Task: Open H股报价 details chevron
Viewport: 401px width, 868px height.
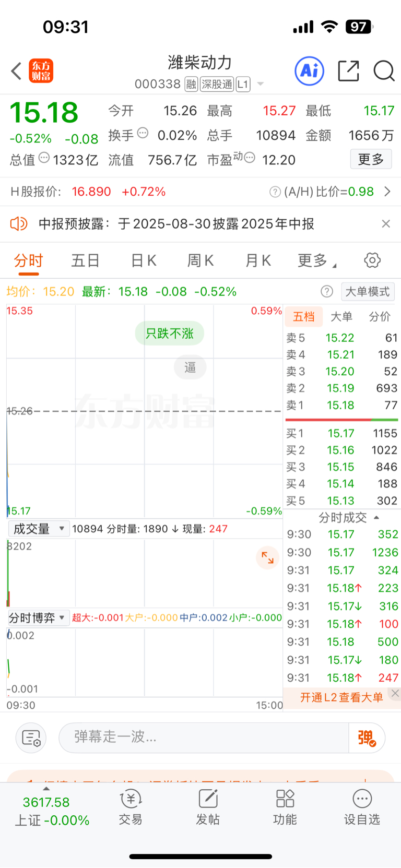Action: (387, 192)
